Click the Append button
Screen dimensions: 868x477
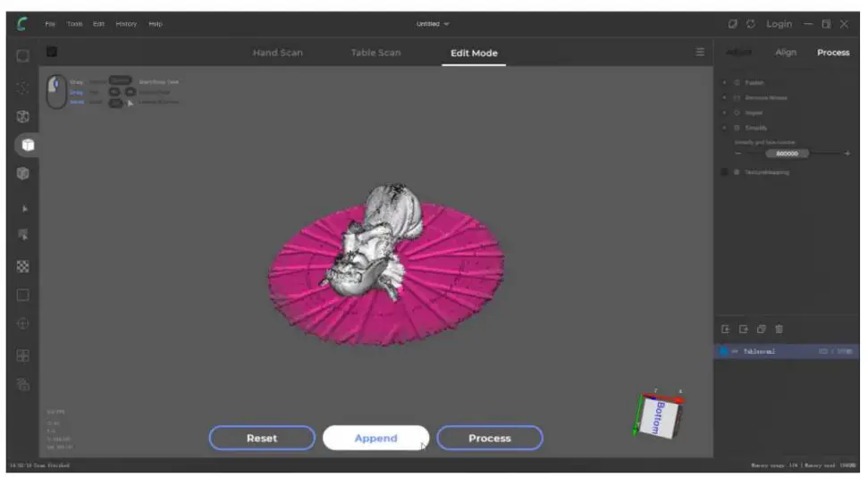coord(375,439)
